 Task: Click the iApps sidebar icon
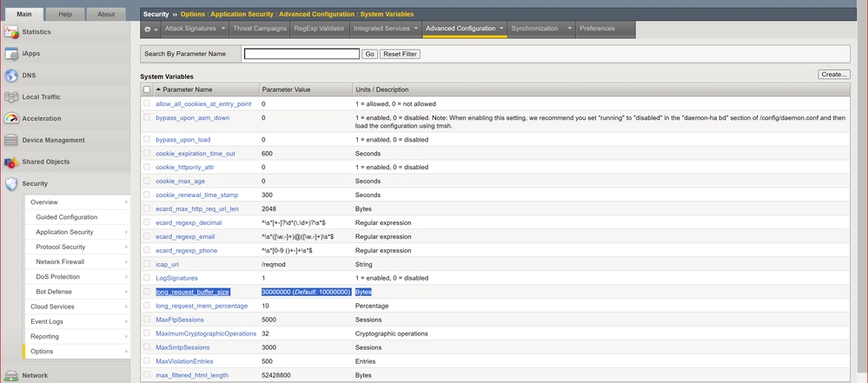click(11, 54)
